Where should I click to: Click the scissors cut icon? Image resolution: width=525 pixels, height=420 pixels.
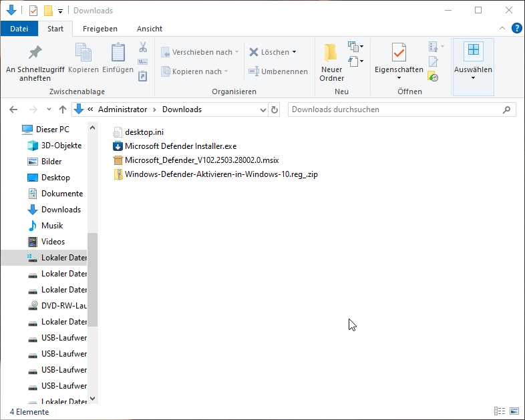[x=143, y=47]
